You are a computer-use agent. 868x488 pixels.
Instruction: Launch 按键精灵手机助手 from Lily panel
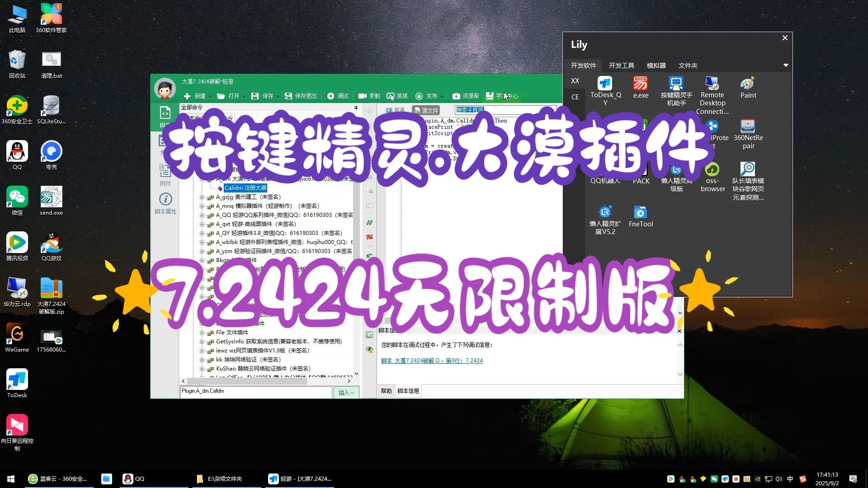pos(676,91)
